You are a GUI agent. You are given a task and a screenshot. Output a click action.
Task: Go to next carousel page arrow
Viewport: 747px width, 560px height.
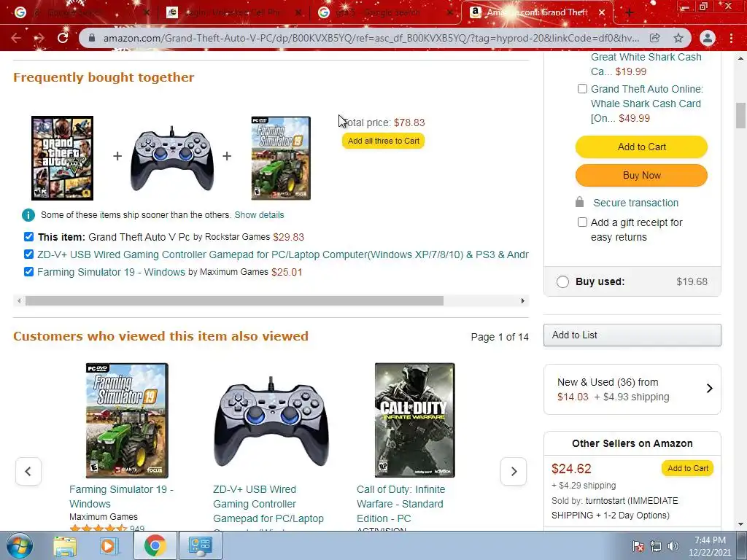(x=514, y=472)
